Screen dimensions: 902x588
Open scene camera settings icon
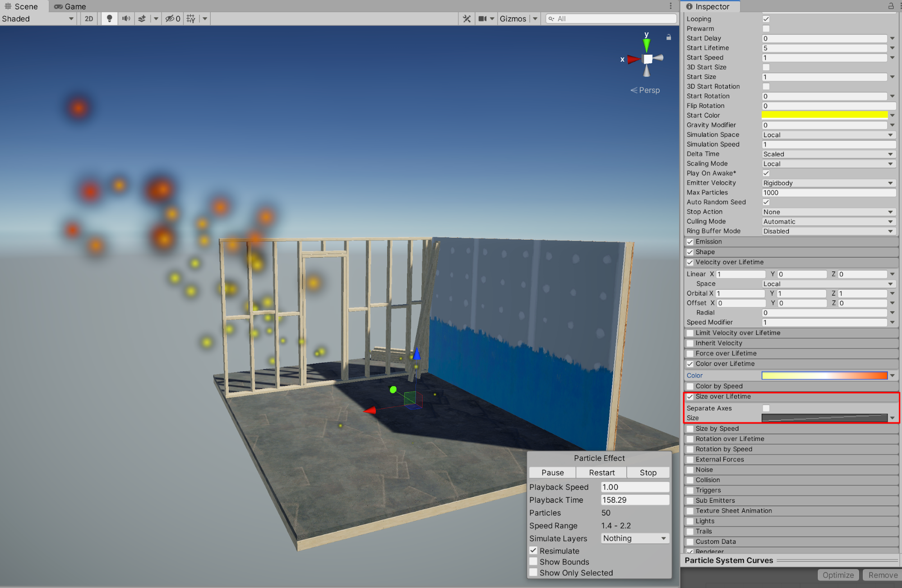[x=482, y=19]
